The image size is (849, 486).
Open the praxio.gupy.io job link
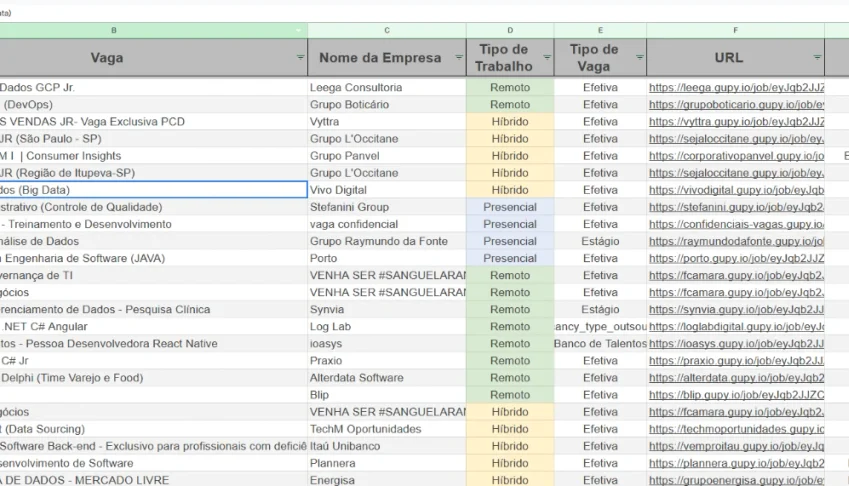coord(736,360)
